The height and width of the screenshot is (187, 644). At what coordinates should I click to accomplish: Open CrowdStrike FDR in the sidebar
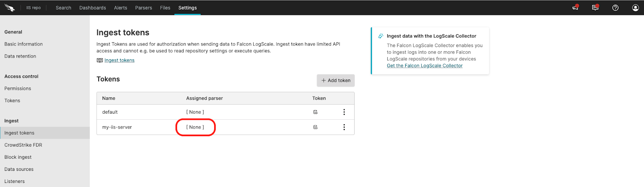pos(23,145)
